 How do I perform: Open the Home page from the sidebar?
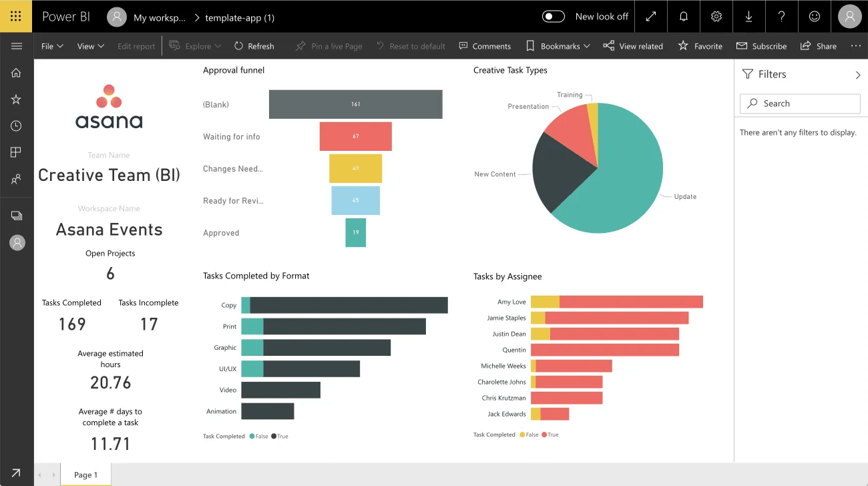[17, 72]
